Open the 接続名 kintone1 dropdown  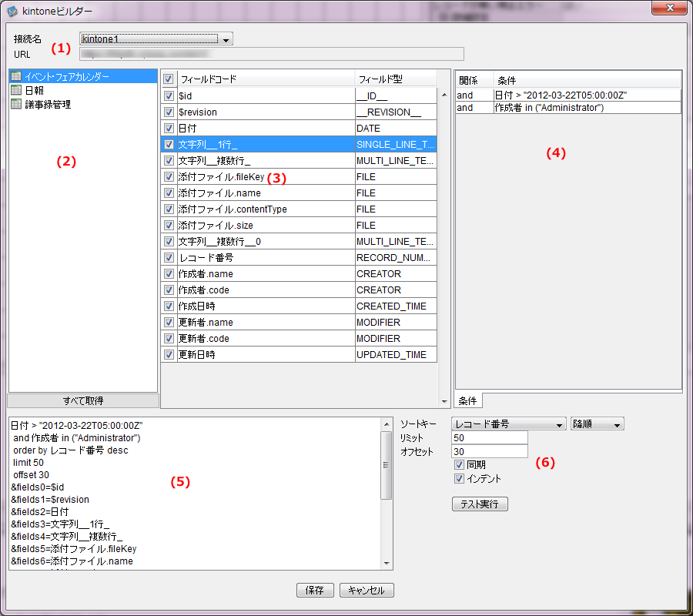pyautogui.click(x=226, y=39)
